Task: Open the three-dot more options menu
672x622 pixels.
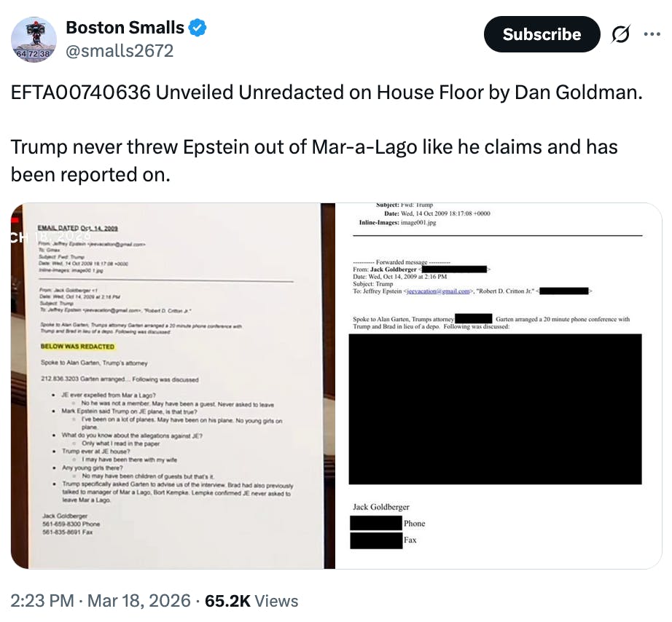Action: [x=654, y=34]
